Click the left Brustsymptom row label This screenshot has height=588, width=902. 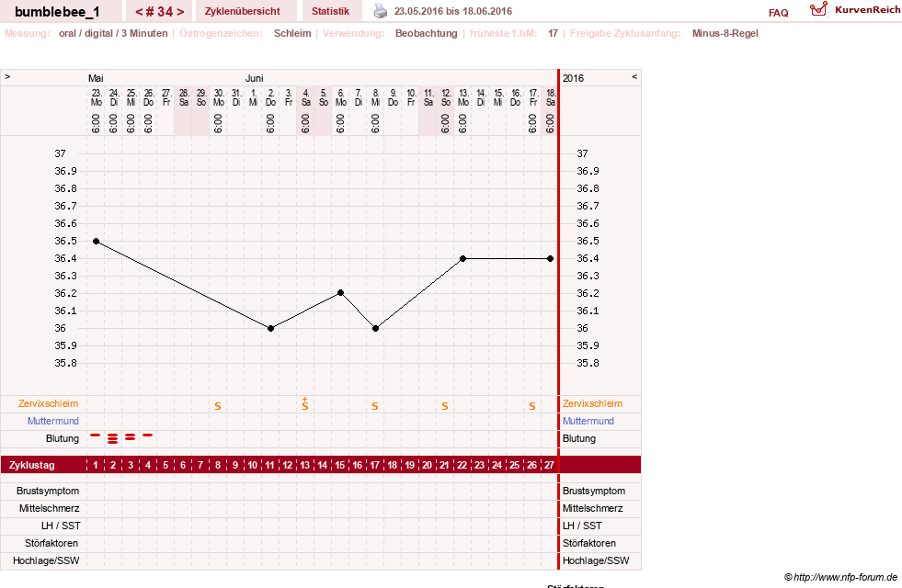pos(48,491)
